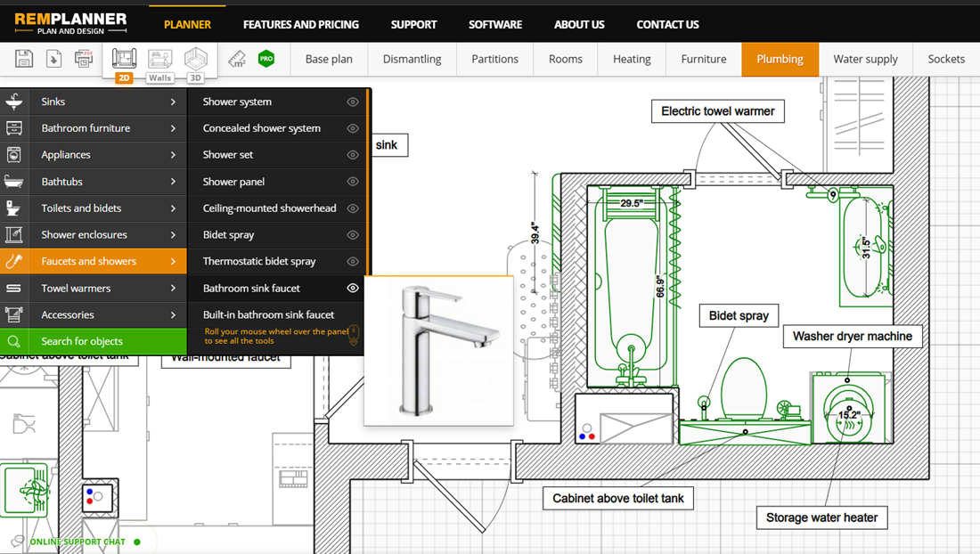Image resolution: width=980 pixels, height=554 pixels.
Task: Open the Base plan tab
Action: [x=329, y=60]
